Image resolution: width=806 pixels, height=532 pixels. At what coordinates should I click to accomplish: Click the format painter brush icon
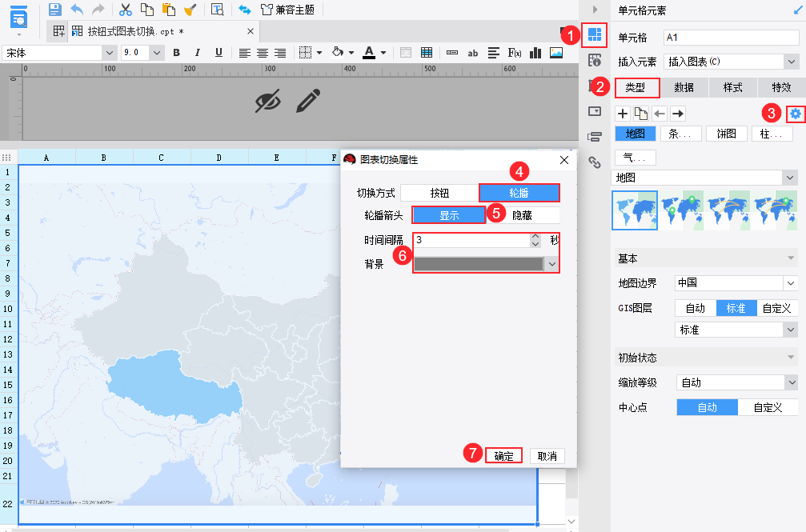click(x=190, y=10)
